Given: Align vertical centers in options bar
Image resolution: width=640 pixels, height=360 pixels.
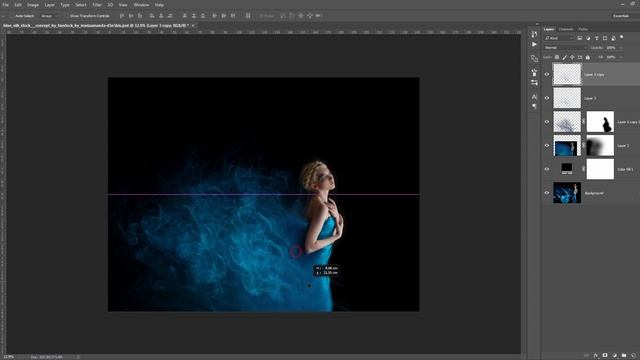Looking at the screenshot, I should point(131,16).
